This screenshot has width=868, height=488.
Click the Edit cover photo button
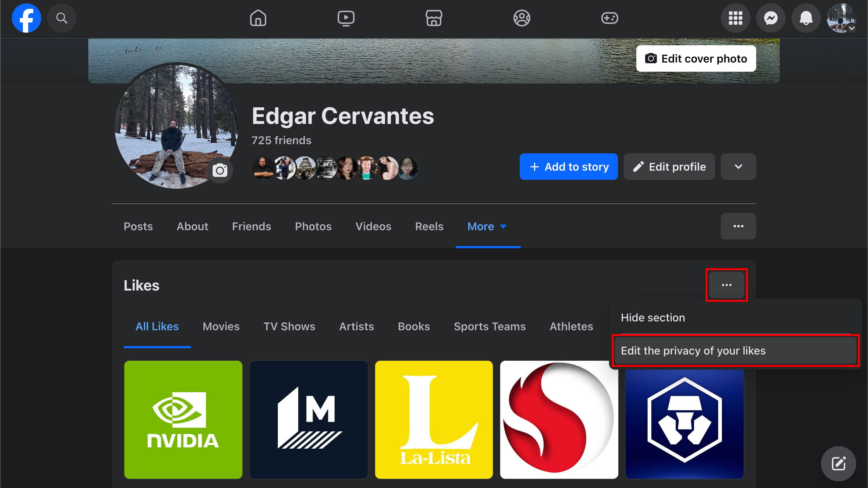pyautogui.click(x=696, y=58)
